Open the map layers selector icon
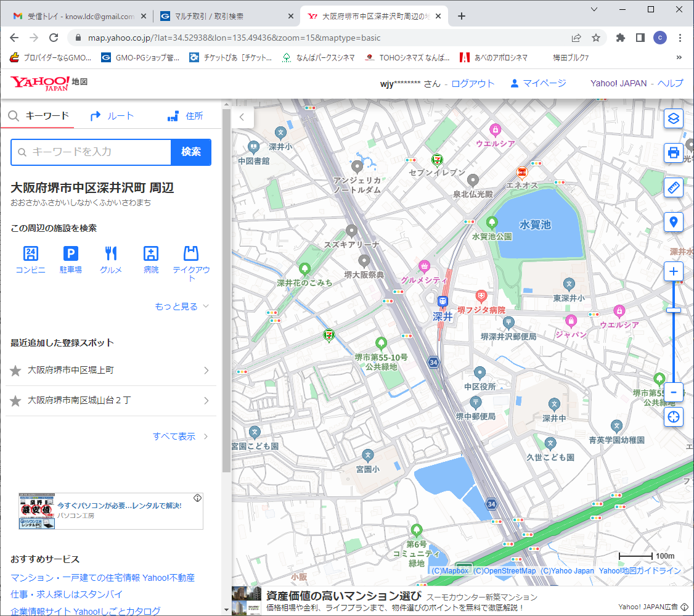Image resolution: width=694 pixels, height=616 pixels. tap(674, 118)
